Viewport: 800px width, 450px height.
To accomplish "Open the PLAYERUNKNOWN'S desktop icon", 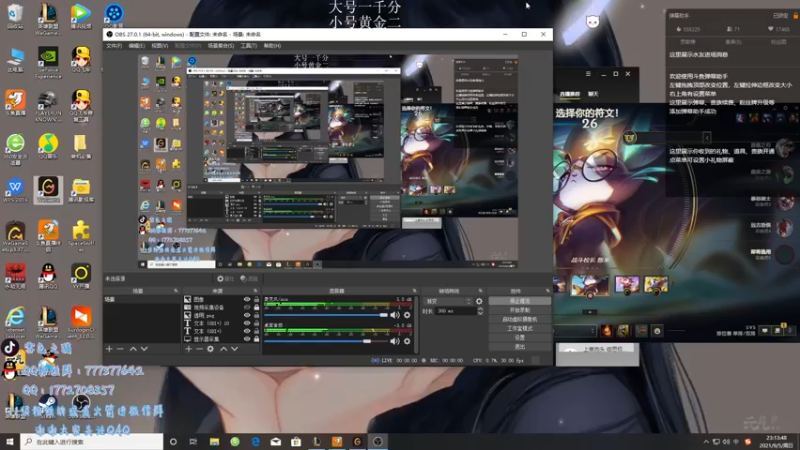I will [48, 106].
